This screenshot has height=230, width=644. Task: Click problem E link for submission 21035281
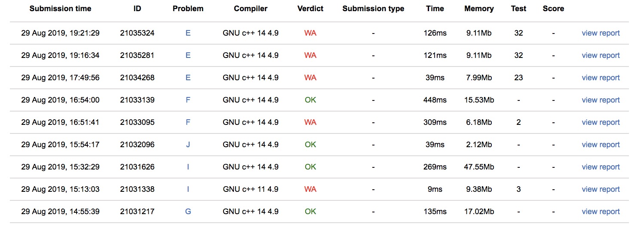pyautogui.click(x=188, y=55)
